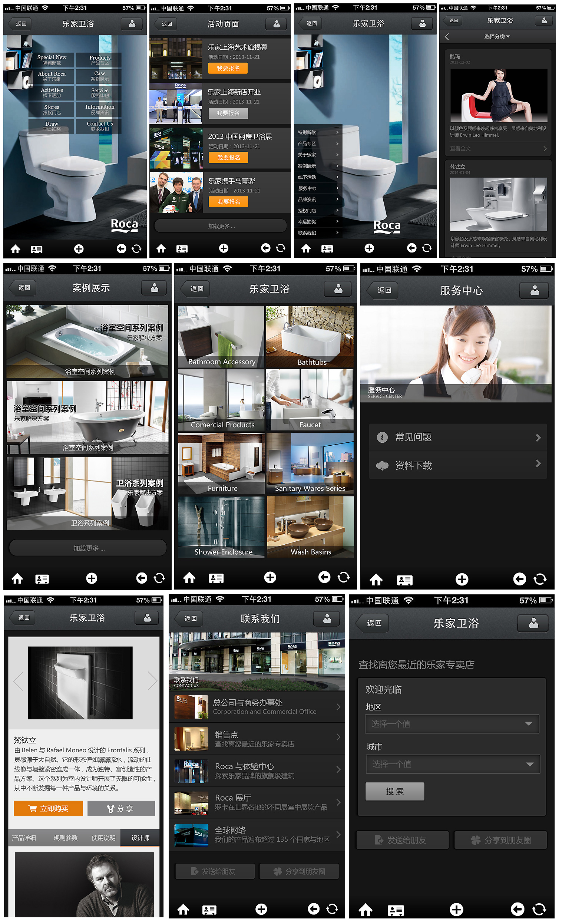This screenshot has height=924, width=562.
Task: Open Shower Enclosure category thumbnail
Action: tap(222, 528)
